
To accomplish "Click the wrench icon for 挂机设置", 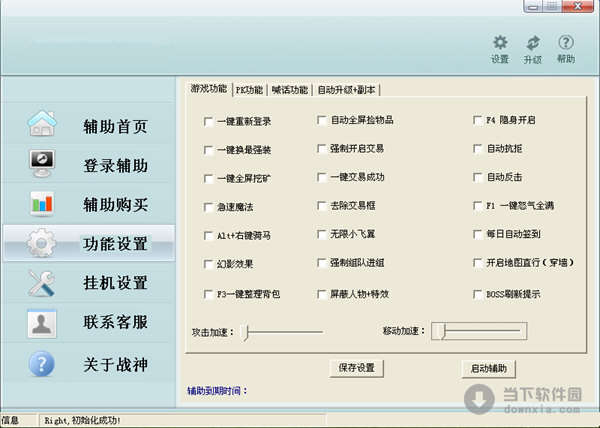I will 42,282.
